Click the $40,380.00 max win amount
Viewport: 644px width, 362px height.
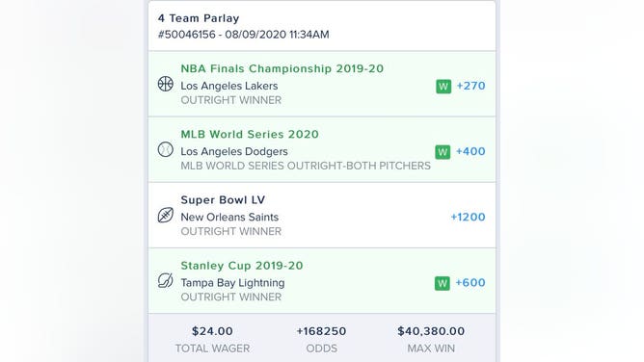pyautogui.click(x=431, y=331)
